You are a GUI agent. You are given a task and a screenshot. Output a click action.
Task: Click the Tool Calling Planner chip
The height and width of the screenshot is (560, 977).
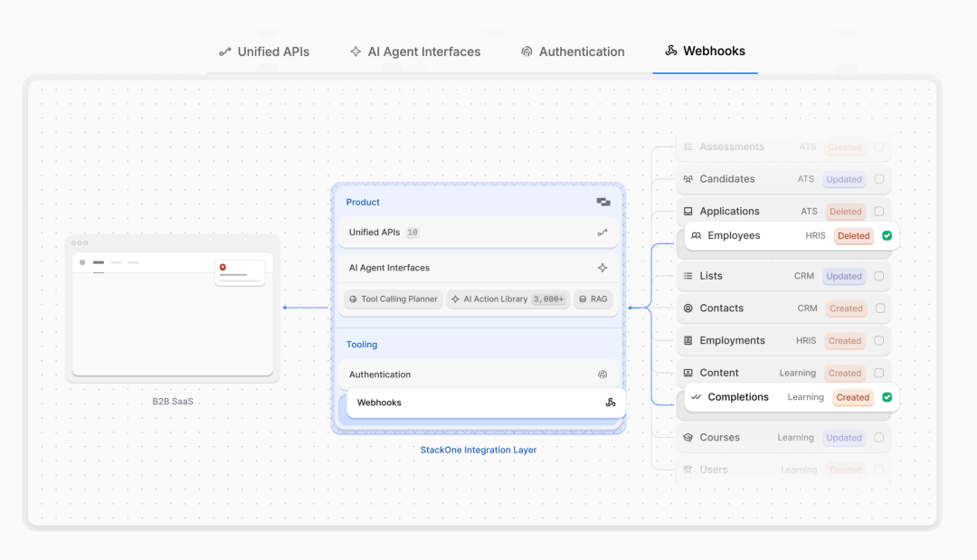tap(394, 299)
